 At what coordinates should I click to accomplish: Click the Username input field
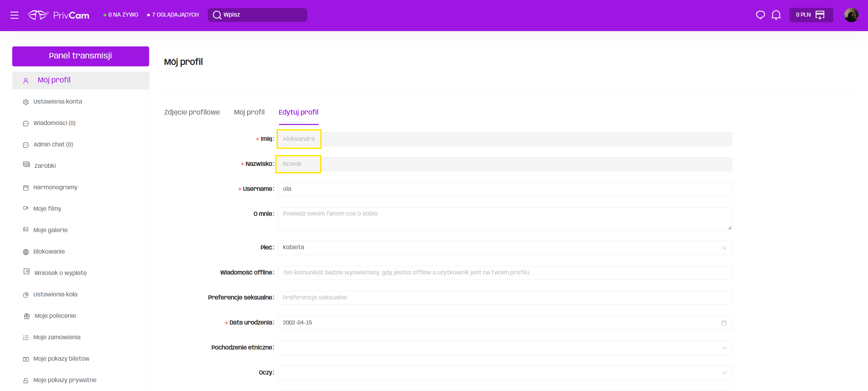(504, 189)
